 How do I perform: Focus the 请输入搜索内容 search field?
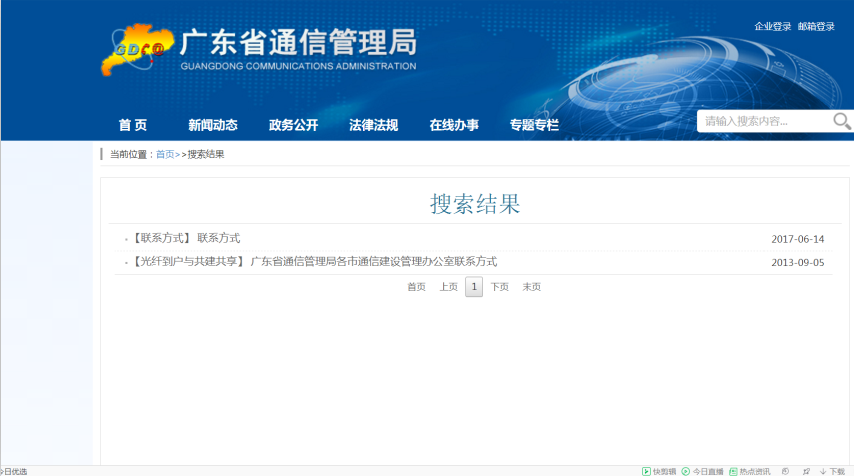click(764, 122)
